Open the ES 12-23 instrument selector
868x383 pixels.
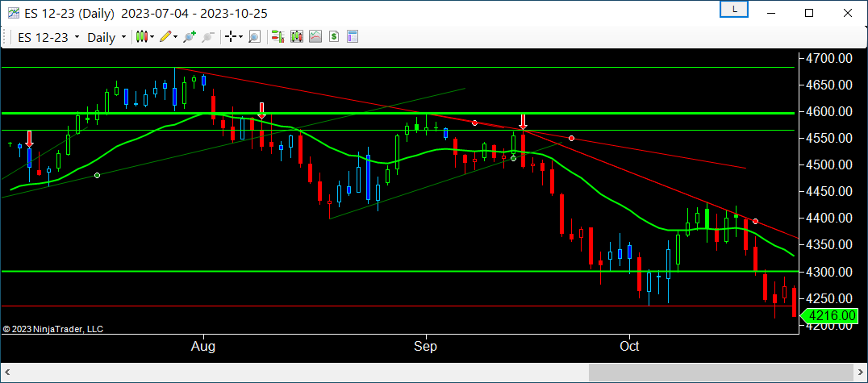click(x=48, y=38)
